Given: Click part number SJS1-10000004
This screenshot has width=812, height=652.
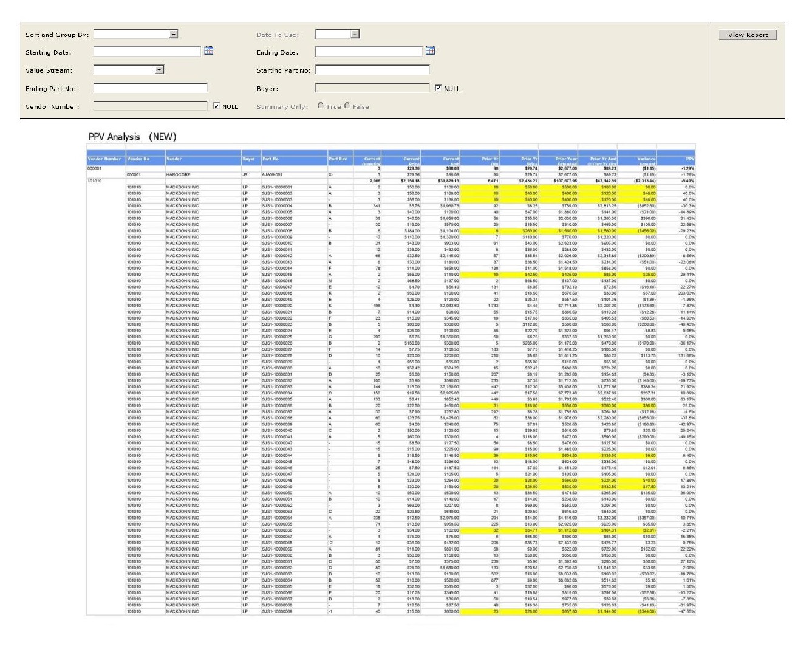Looking at the screenshot, I should [277, 206].
